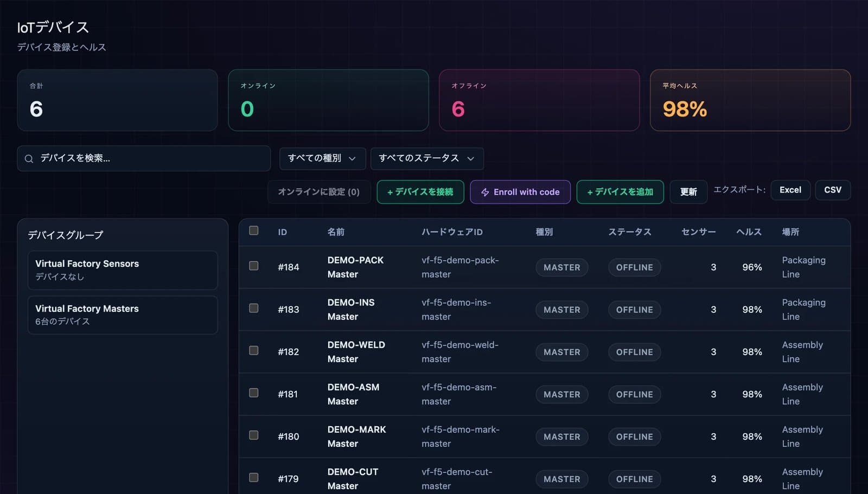The image size is (868, 494).
Task: Click the オフライン summary card
Action: pos(539,100)
